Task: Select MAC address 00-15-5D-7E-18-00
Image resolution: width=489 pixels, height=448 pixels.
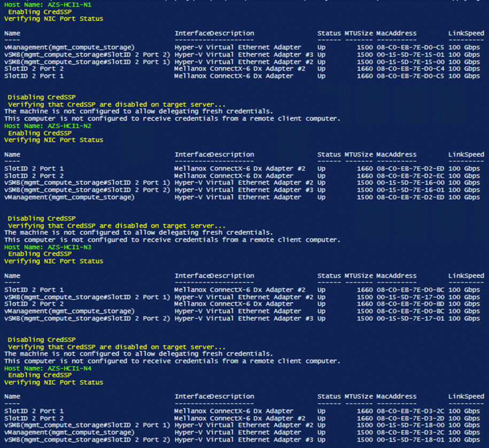Action: 410,425
